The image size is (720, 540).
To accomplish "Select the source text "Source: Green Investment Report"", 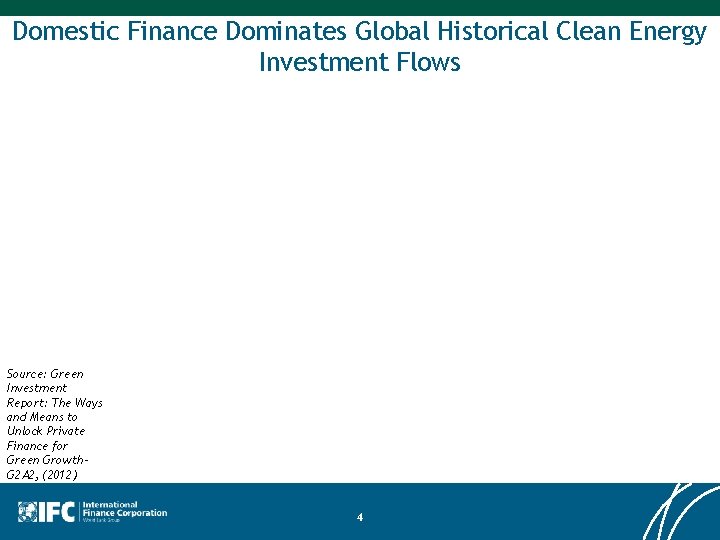I will pos(45,388).
